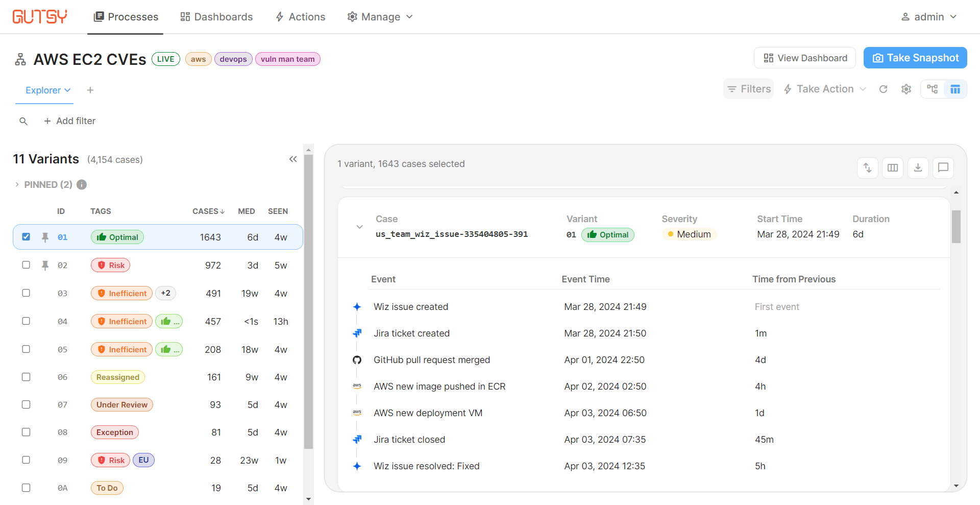Click the Wiz issue created event icon
Screen dimensions: 980x505
click(x=357, y=307)
